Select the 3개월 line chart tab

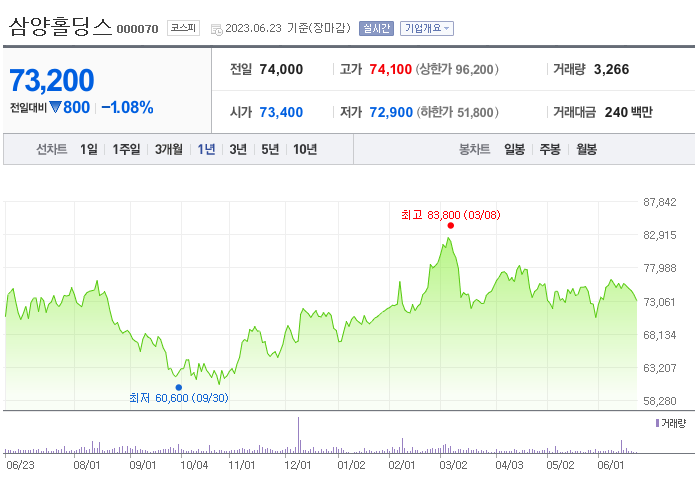click(x=168, y=149)
